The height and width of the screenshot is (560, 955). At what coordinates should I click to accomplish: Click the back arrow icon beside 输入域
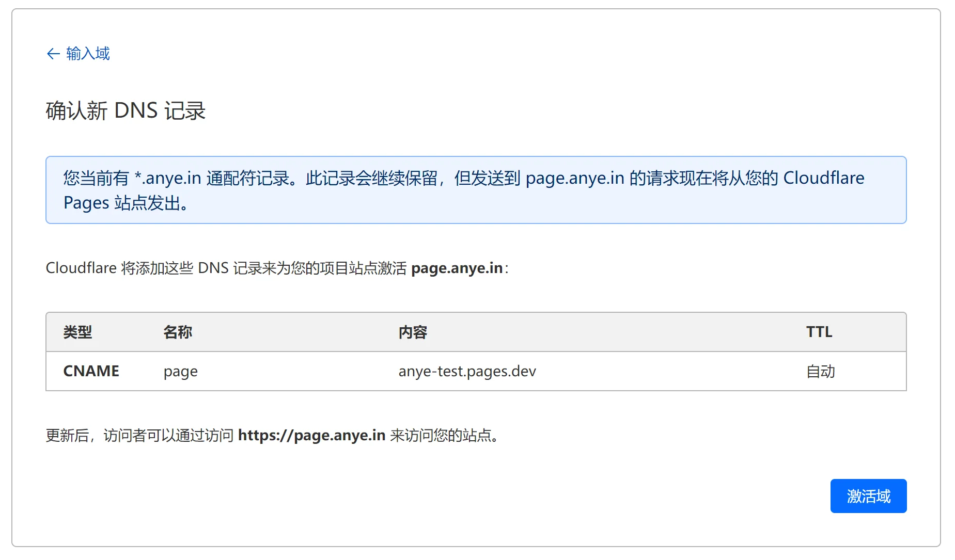coord(53,54)
